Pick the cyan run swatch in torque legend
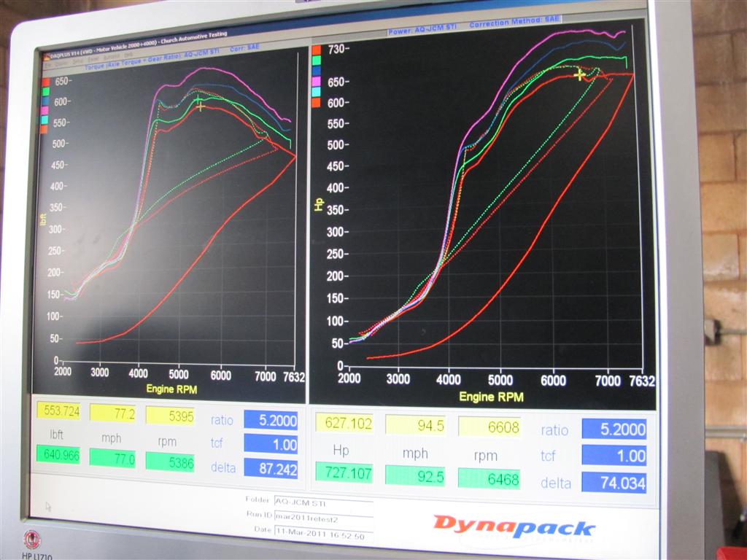Viewport: 747px width, 560px height. click(44, 120)
